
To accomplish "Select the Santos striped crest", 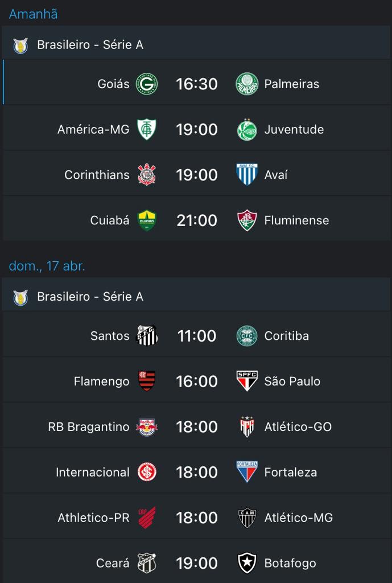I will pos(147,336).
